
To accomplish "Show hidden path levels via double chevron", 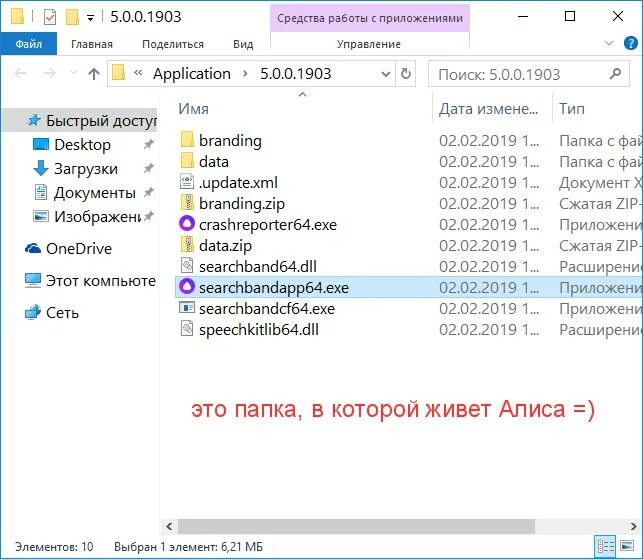I will [138, 73].
